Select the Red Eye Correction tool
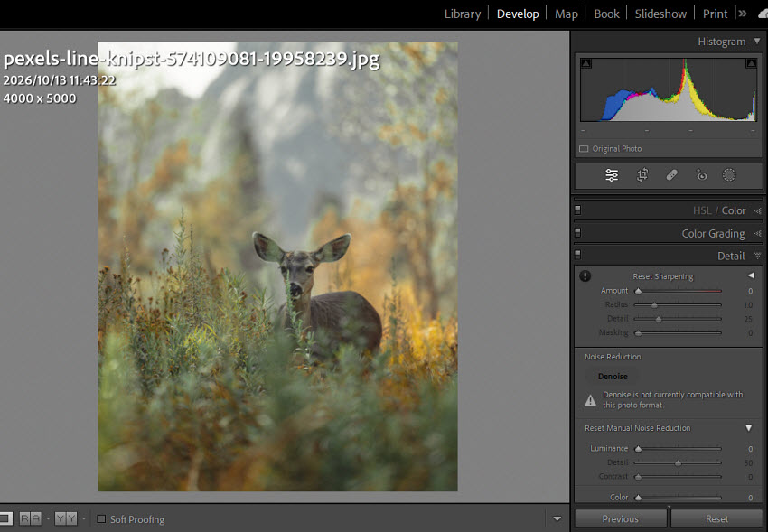Screen dimensions: 768x532 (701, 175)
